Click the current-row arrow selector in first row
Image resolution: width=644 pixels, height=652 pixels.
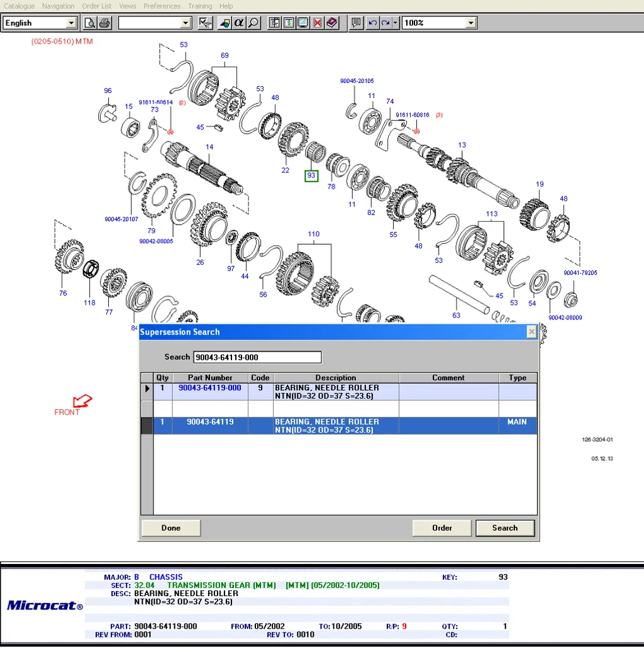coord(147,389)
